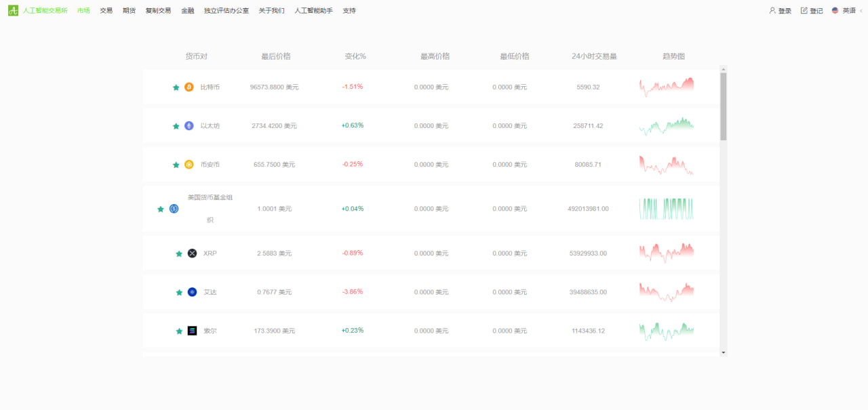Click the login user icon
Screen dimensions: 868x410
[772, 10]
